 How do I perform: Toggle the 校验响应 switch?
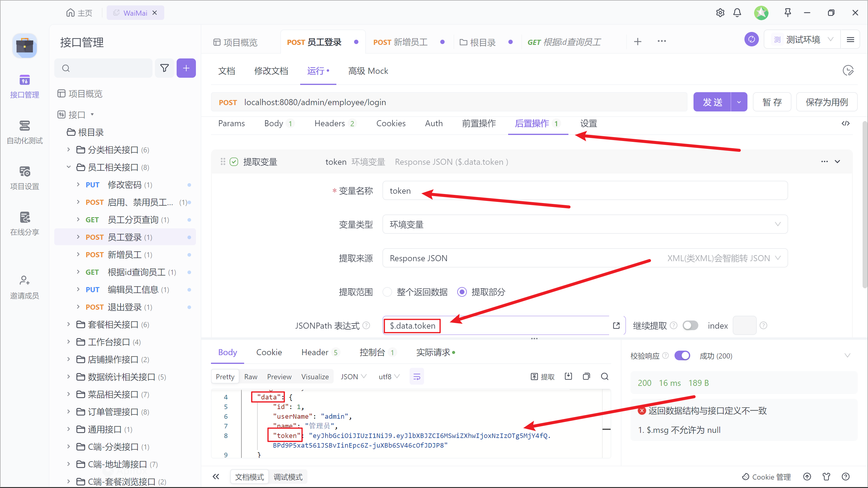(x=682, y=356)
